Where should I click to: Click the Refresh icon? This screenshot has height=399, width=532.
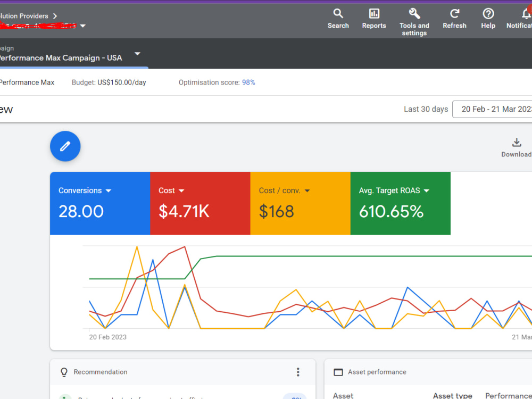coord(454,19)
